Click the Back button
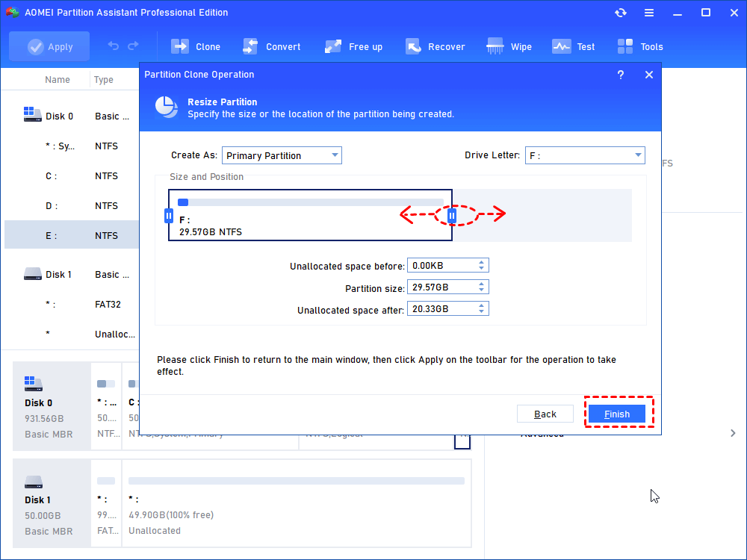Screen dimensions: 747x560 (545, 414)
